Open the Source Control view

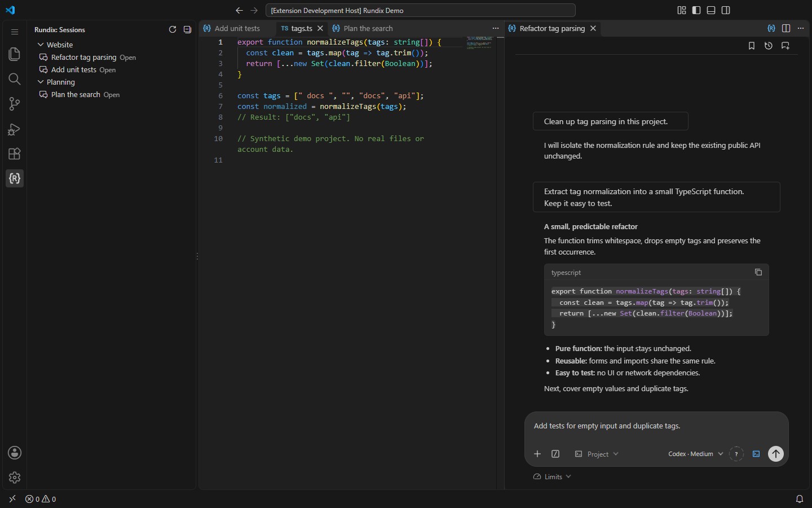[15, 104]
